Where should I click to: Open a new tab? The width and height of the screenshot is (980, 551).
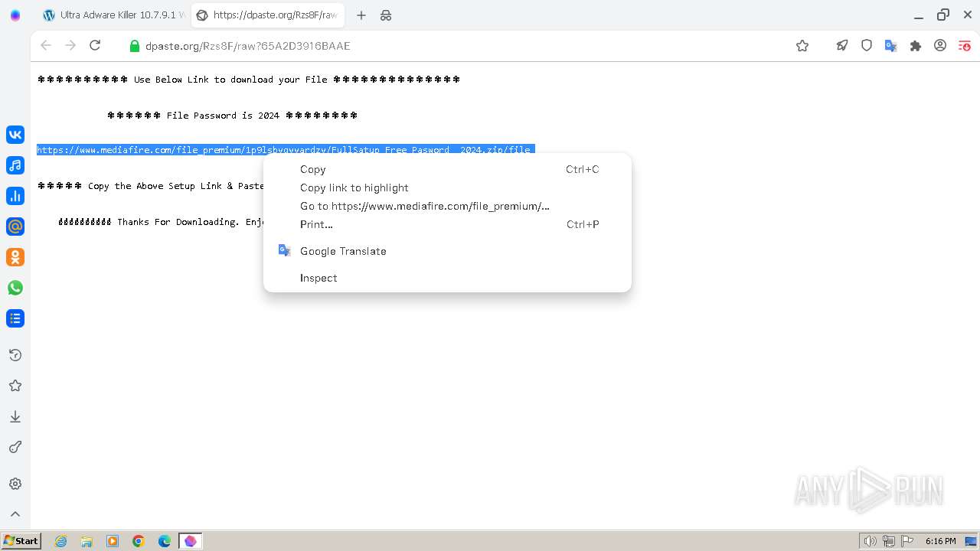pos(361,15)
